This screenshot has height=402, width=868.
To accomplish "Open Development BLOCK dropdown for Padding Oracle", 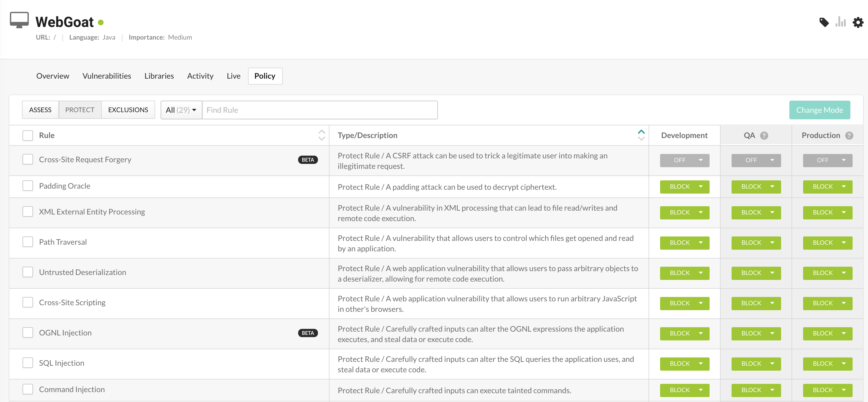I will [x=684, y=187].
